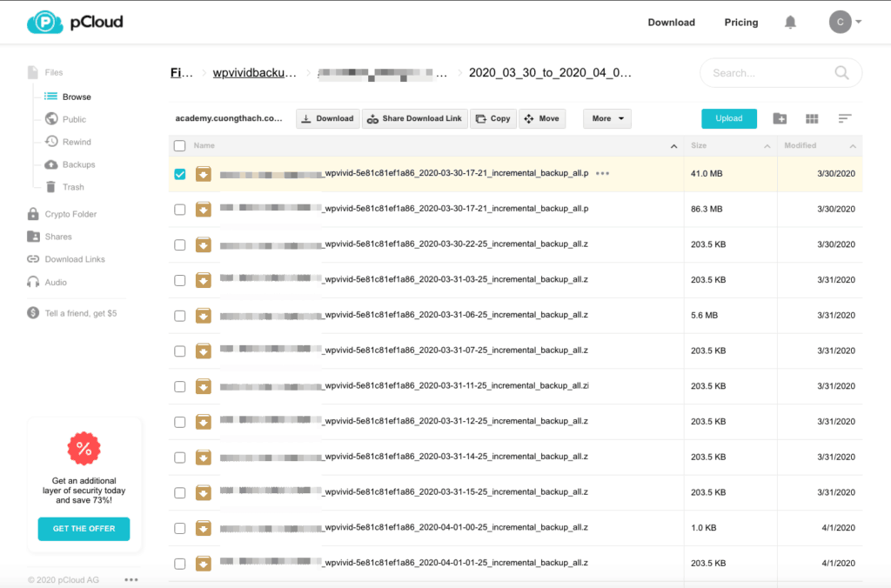This screenshot has width=891, height=588.
Task: Click the Copy toolbar button
Action: point(493,118)
